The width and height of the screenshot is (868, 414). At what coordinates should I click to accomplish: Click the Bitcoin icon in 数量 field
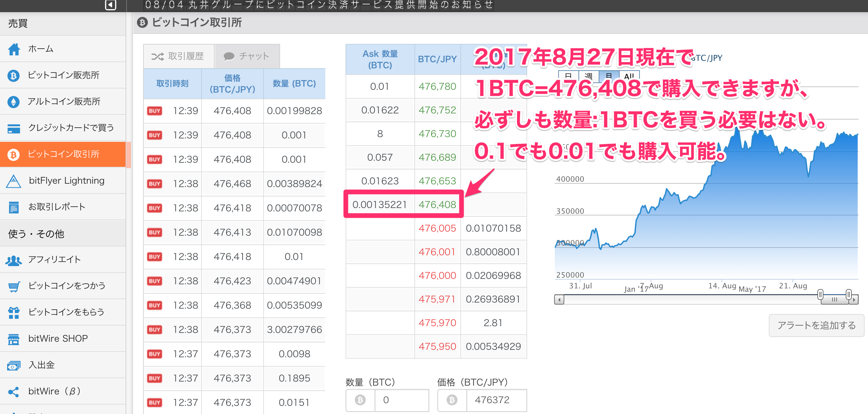click(360, 400)
